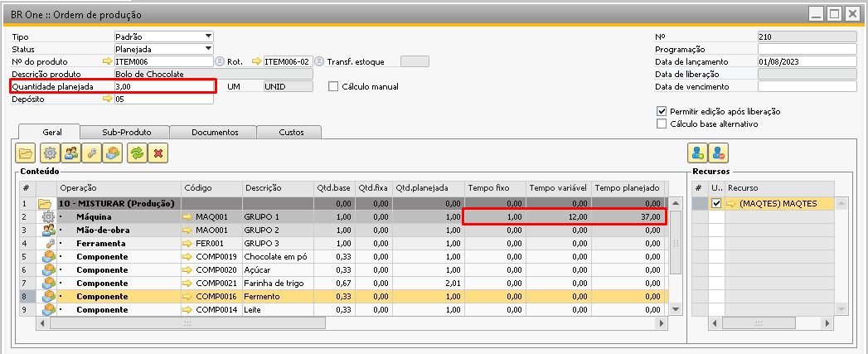
Task: Click the add component box toolbar icon
Action: pyautogui.click(x=113, y=153)
